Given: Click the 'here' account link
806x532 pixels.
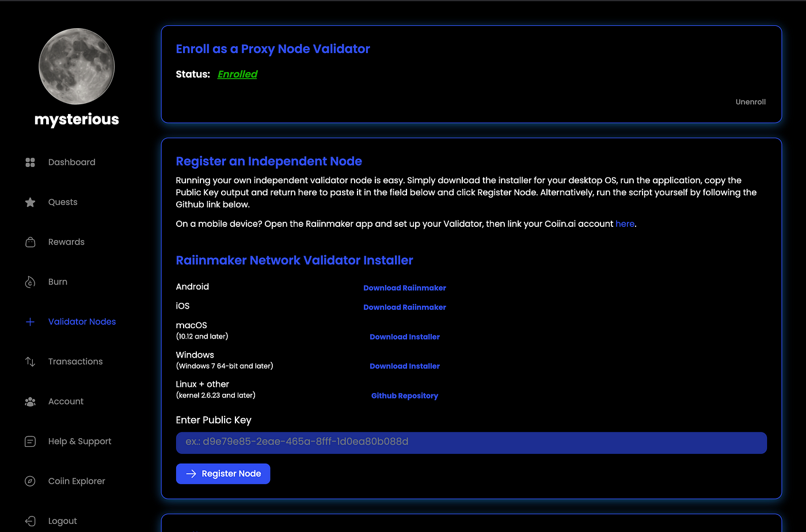Looking at the screenshot, I should click(625, 224).
